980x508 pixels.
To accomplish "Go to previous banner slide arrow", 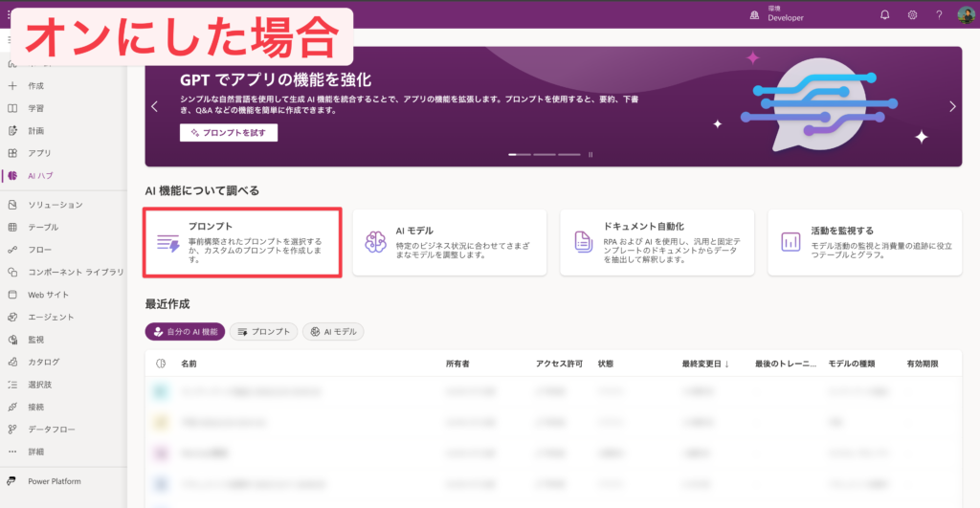I will tap(155, 107).
